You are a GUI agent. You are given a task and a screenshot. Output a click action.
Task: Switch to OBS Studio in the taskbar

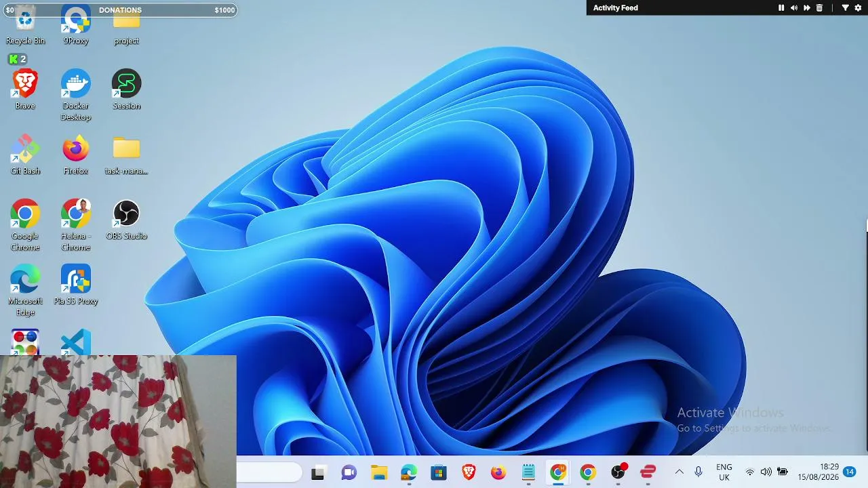(618, 472)
